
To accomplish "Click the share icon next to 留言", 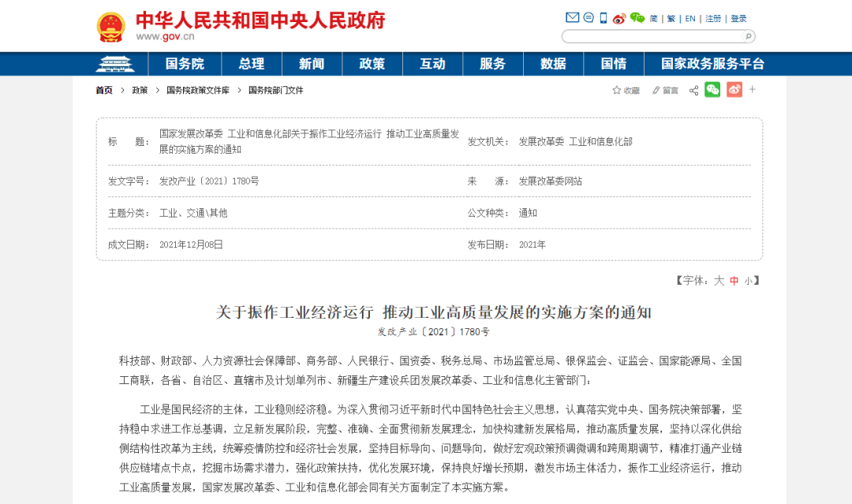I will pos(692,90).
